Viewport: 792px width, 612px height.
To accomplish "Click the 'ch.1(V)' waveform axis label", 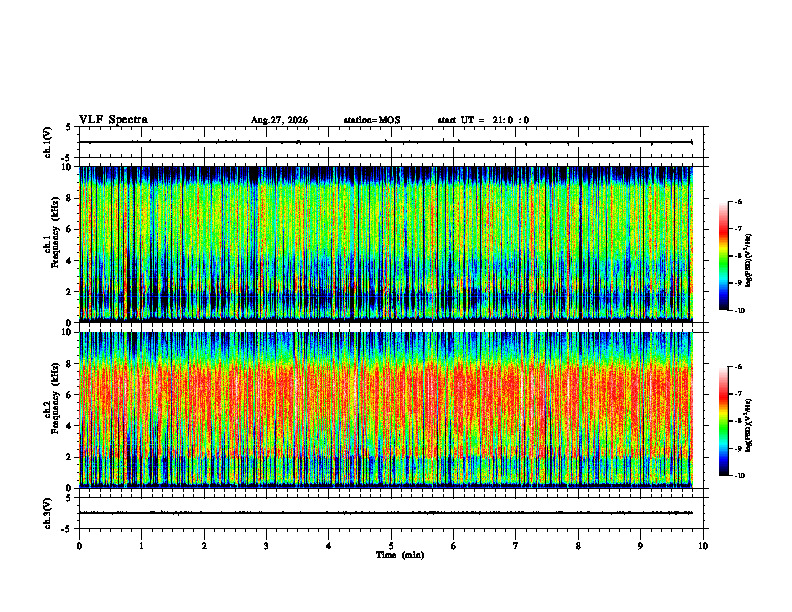I will click(x=47, y=142).
